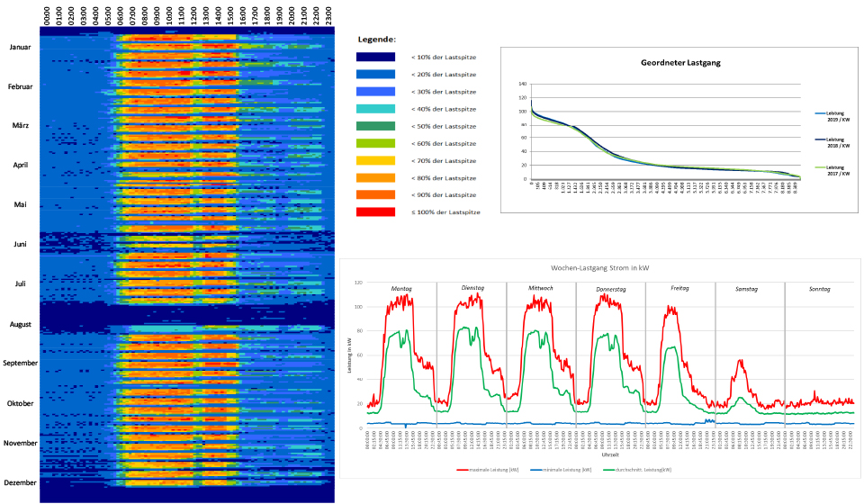Image resolution: width=864 pixels, height=504 pixels.
Task: Select the 'Wochen-Lastgang Strom in kW' title
Action: coord(601,268)
